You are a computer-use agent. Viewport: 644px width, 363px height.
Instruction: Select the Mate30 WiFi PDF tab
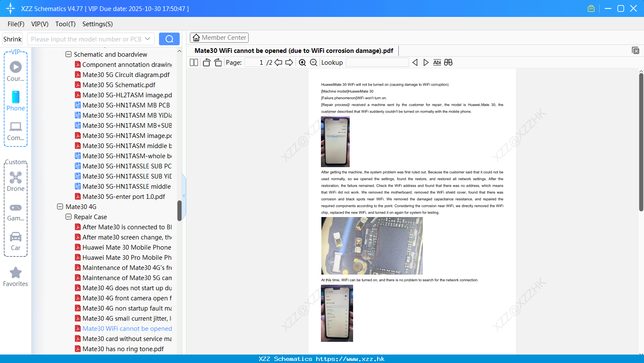coord(294,51)
